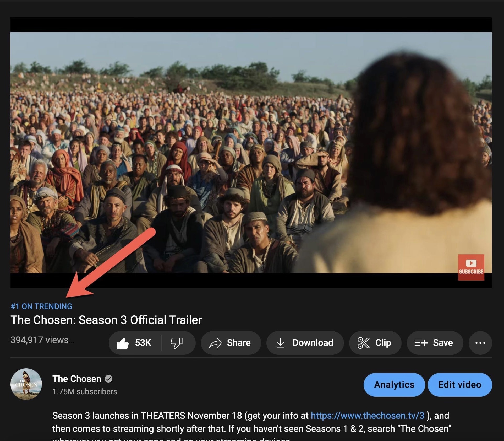This screenshot has width=504, height=441.
Task: Open the Analytics button
Action: 394,385
